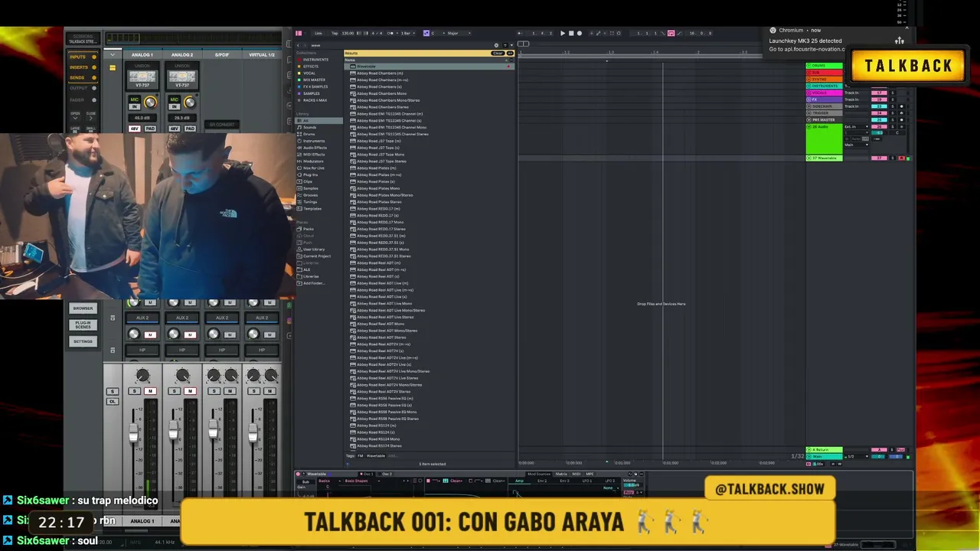Click the Modulators icon in Library

point(299,161)
